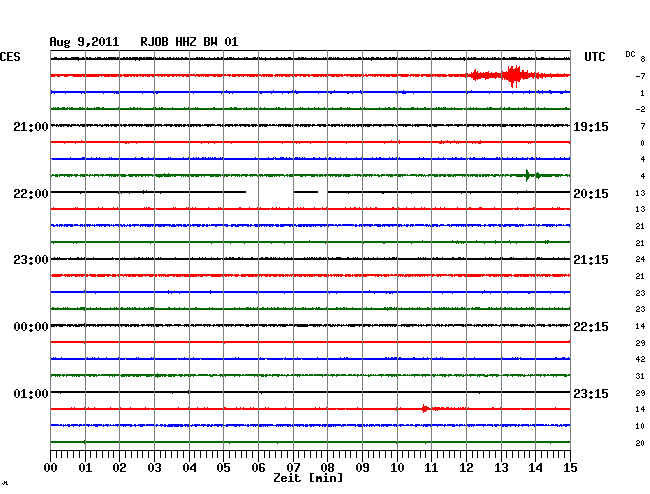
Task: Click the "09" minute axis label
Action: [362, 468]
